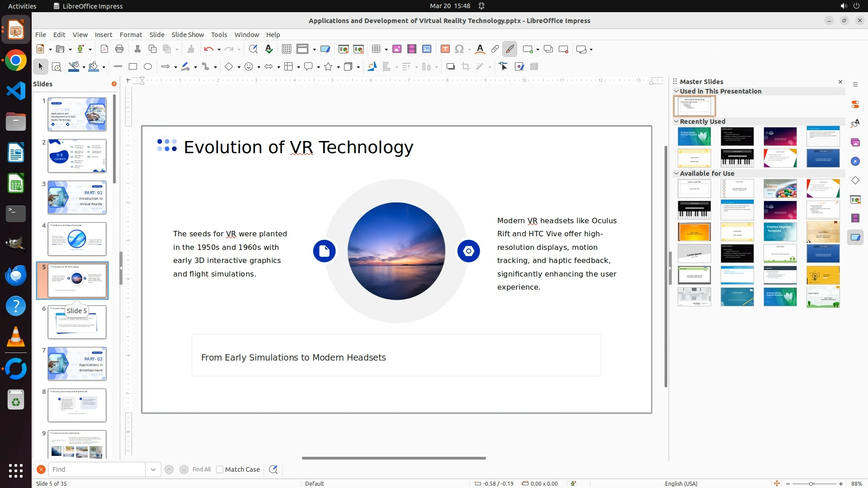Viewport: 868px width, 488px height.
Task: Select the slide 7 thumbnail
Action: click(x=77, y=364)
